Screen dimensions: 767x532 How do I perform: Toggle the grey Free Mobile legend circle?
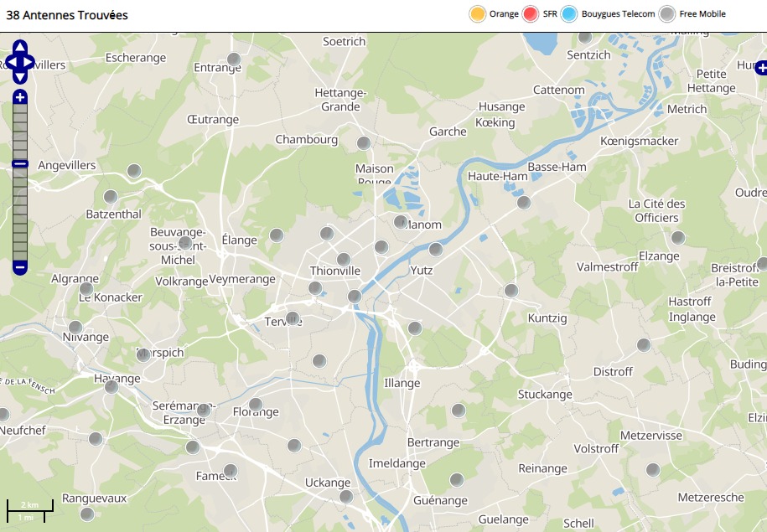click(666, 14)
